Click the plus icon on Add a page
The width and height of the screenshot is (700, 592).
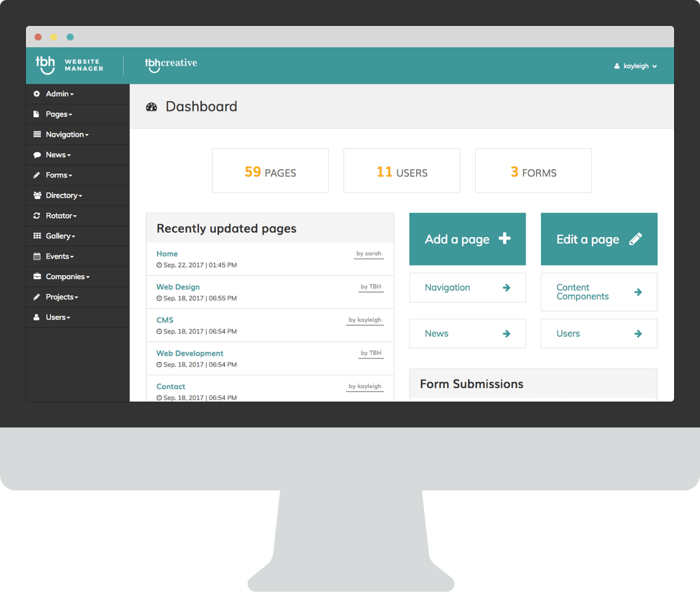tap(504, 239)
